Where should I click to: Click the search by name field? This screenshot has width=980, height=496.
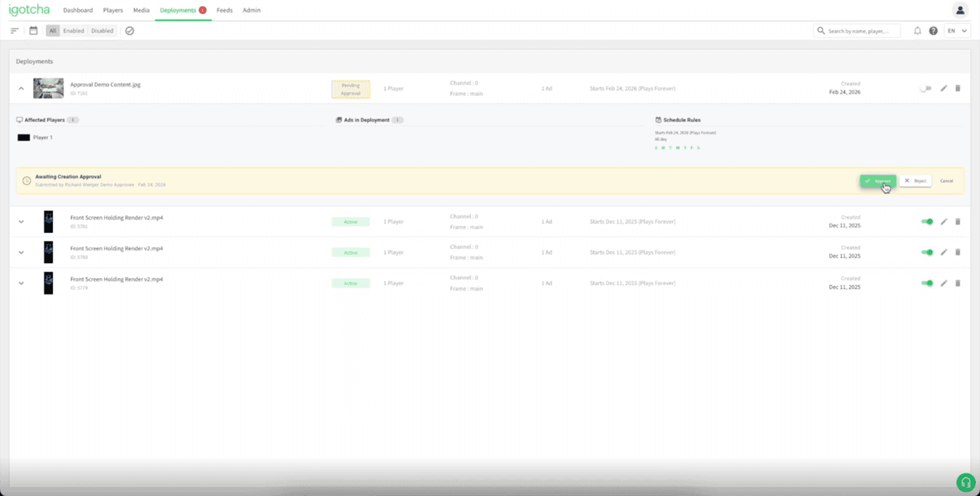(859, 30)
